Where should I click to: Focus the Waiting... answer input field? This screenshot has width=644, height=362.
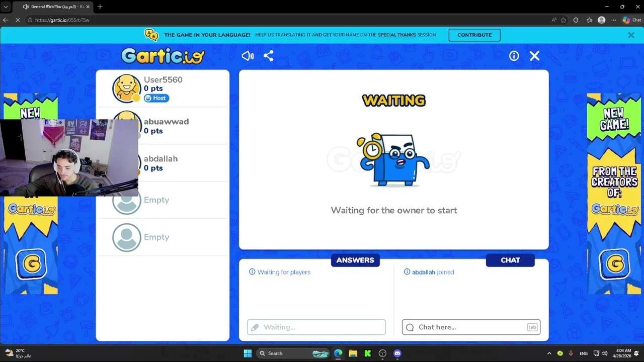(x=316, y=327)
